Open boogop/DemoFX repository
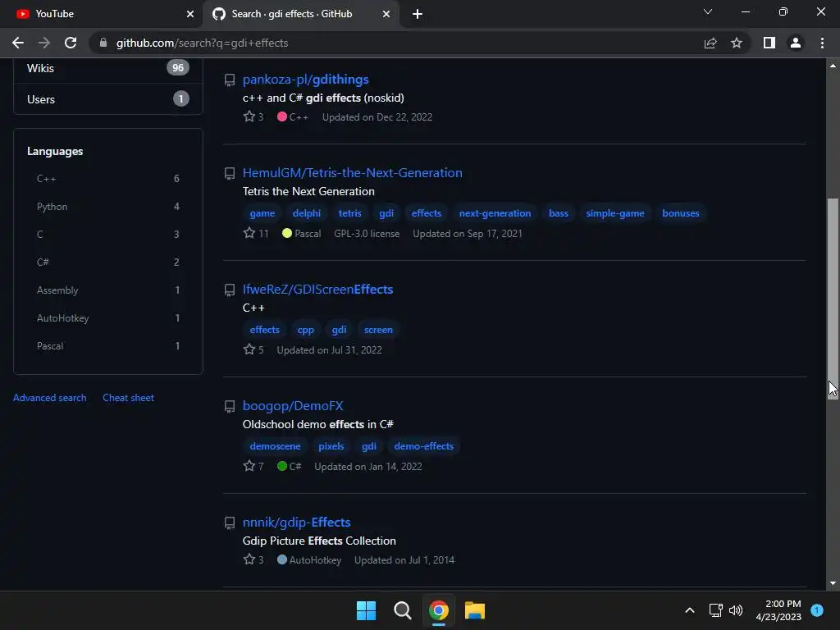Viewport: 840px width, 630px height. 293,405
